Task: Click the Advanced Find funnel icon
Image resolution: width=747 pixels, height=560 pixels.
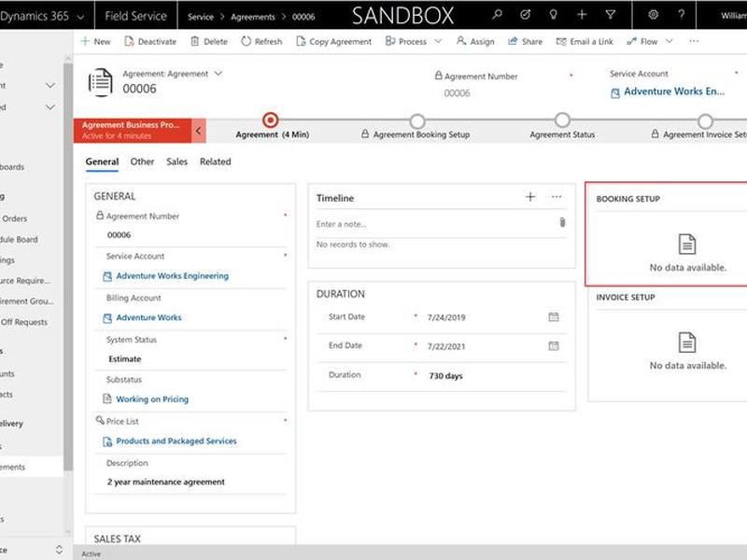Action: coord(610,15)
